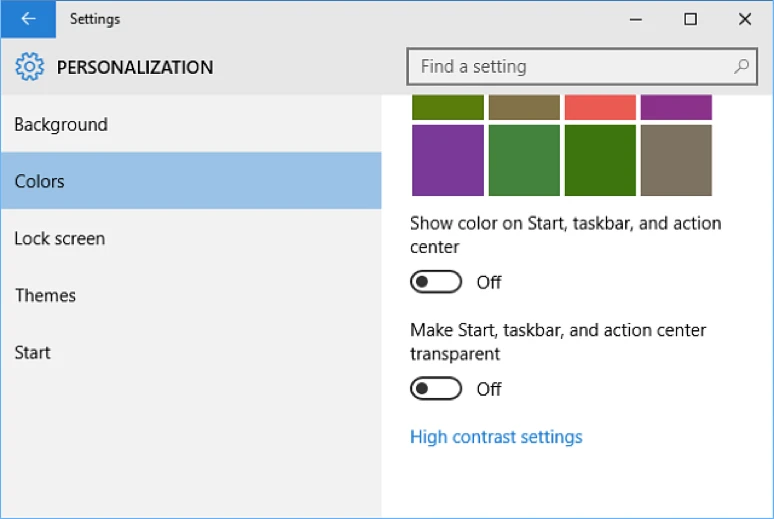Pick the magenta-purple swatch in top row
Image resolution: width=774 pixels, height=519 pixels.
(x=676, y=107)
